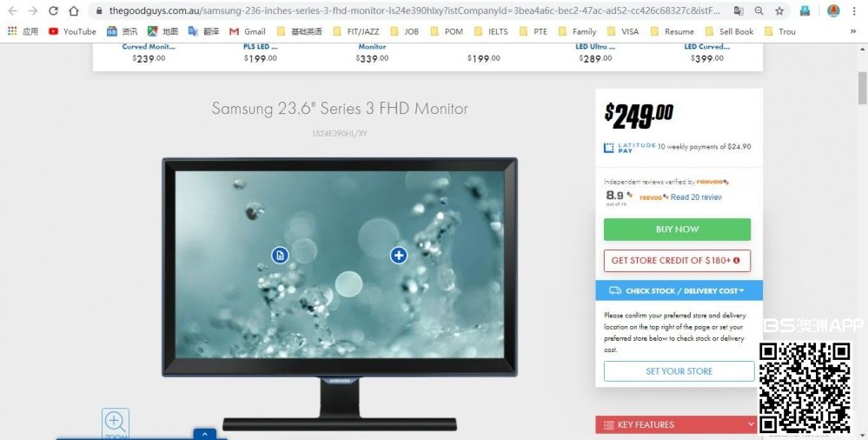Go to the browser home page icon
Viewport: 868px width, 440px height.
[x=74, y=10]
